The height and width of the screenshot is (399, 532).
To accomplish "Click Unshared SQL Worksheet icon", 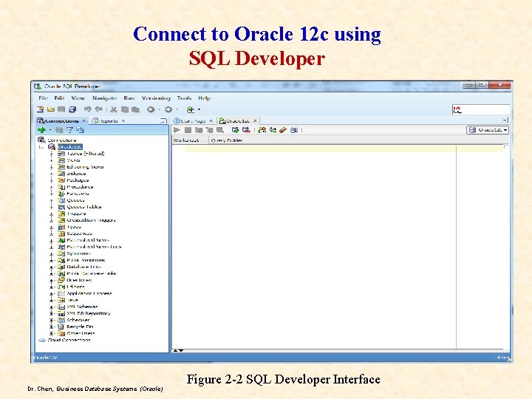I will (x=262, y=130).
